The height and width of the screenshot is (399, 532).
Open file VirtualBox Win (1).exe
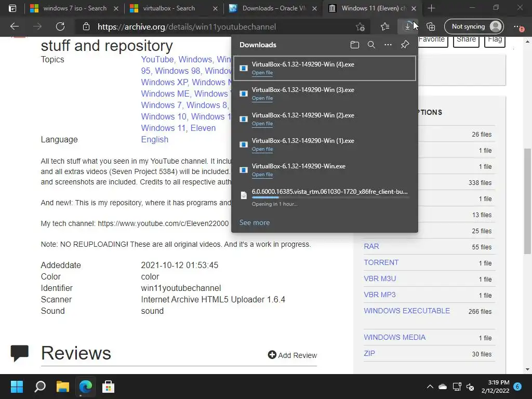click(x=262, y=149)
